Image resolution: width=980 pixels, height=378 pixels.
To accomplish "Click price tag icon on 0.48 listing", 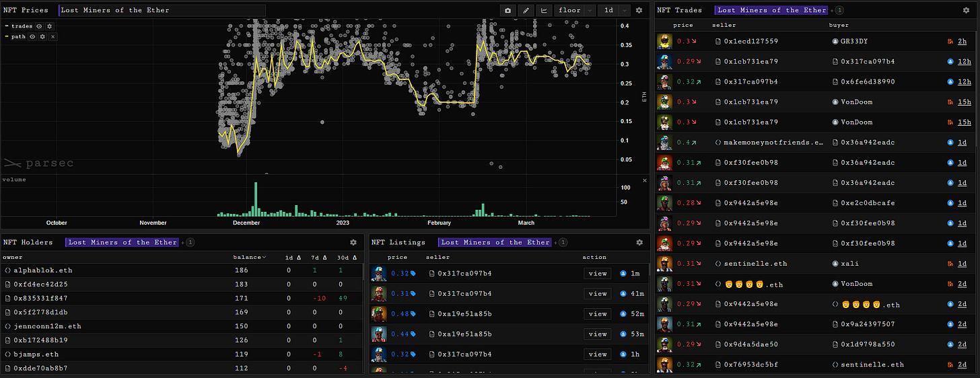I will [x=414, y=314].
